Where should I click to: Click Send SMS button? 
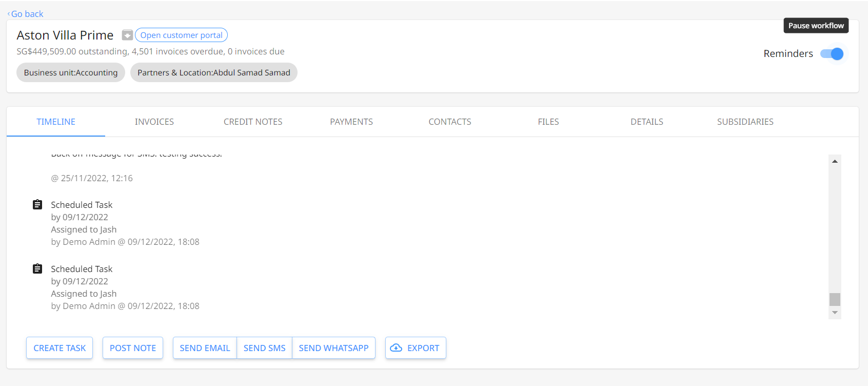[x=265, y=348]
